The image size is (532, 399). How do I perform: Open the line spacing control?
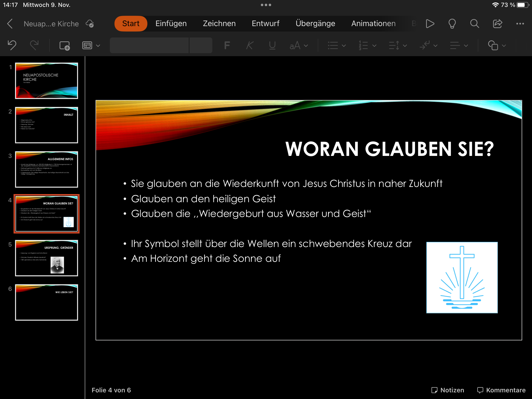pyautogui.click(x=397, y=45)
